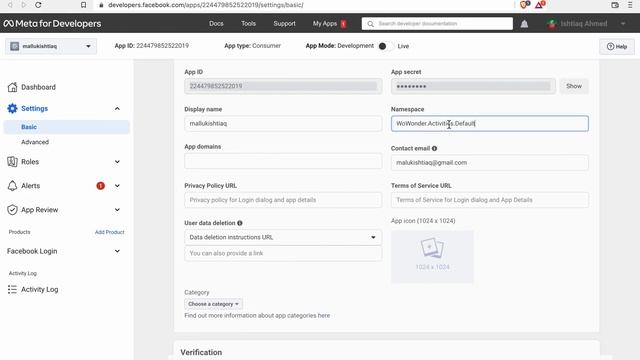
Task: Click the Contact email info icon
Action: pyautogui.click(x=434, y=149)
